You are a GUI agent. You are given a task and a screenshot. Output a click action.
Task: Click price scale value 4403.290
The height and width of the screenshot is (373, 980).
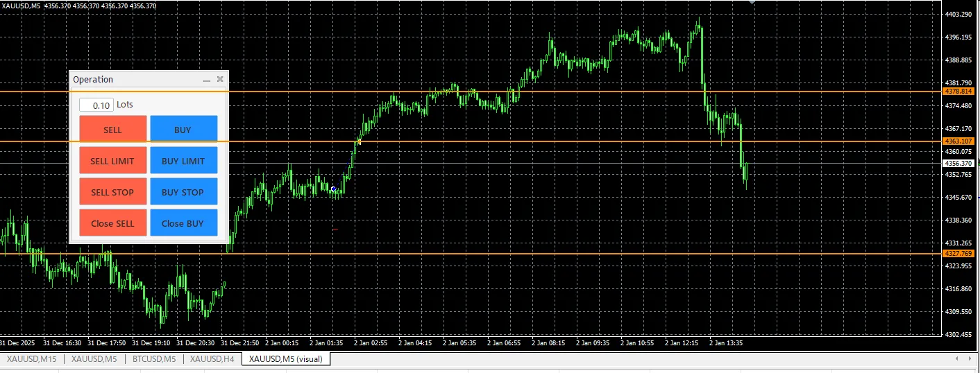tap(960, 14)
